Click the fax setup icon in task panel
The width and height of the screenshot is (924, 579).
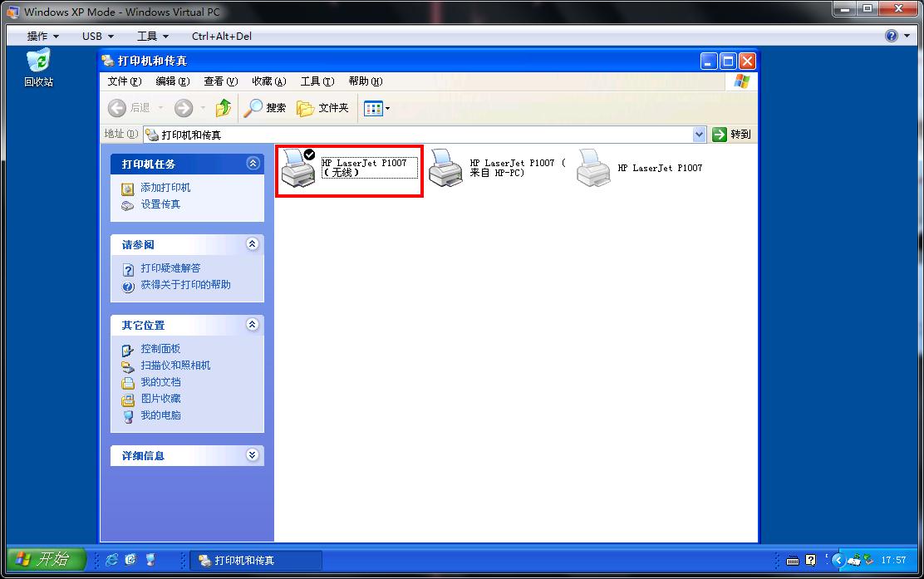click(128, 205)
